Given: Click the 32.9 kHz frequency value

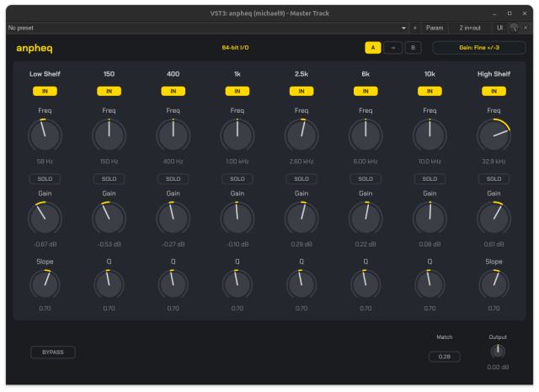Looking at the screenshot, I should pyautogui.click(x=494, y=162).
